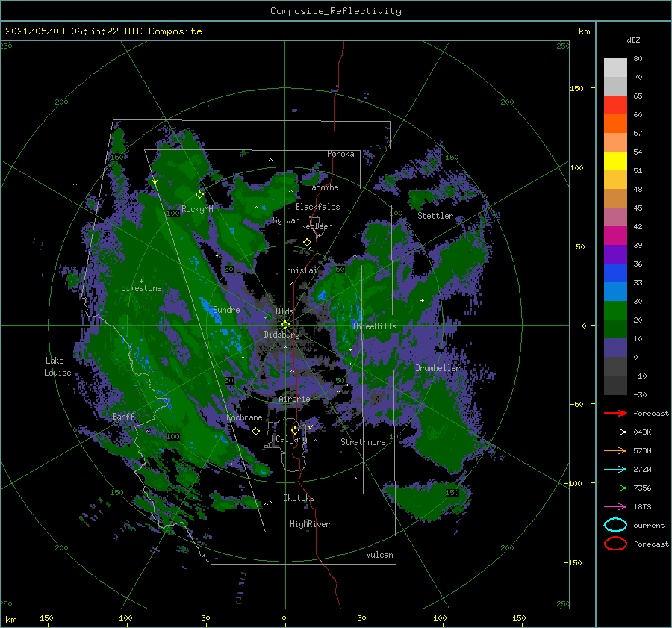Click the Cochrane city label

pyautogui.click(x=244, y=417)
